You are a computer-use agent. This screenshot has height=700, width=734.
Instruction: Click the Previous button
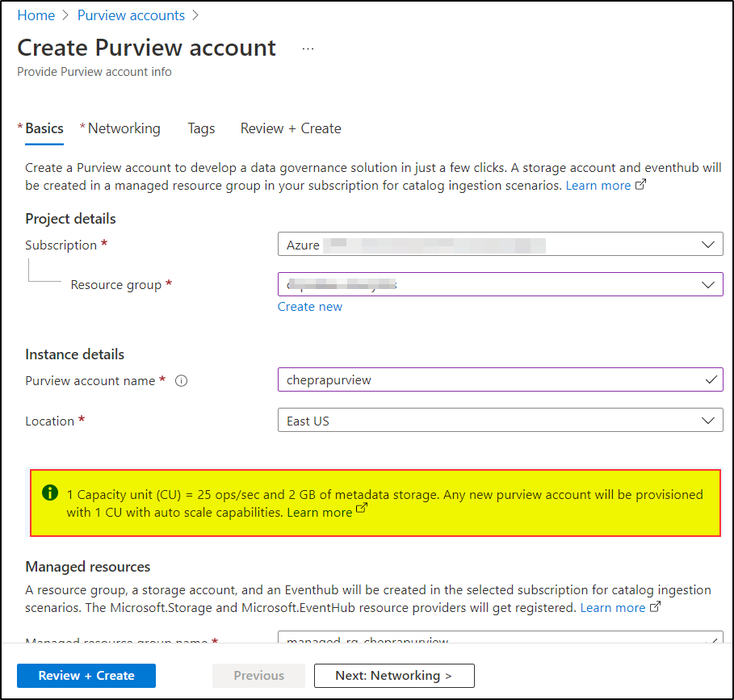coord(259,676)
